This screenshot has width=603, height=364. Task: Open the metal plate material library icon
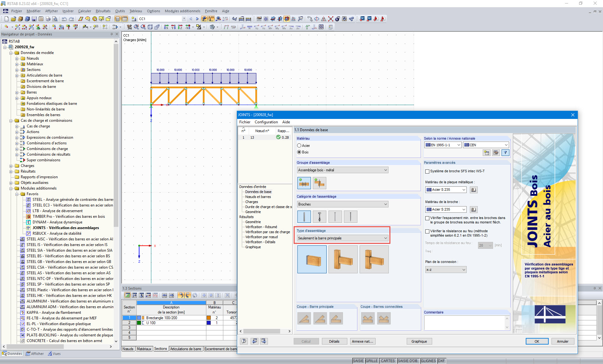pos(474,190)
